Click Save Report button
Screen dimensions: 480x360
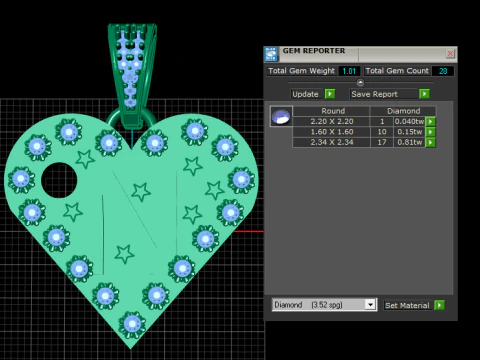pos(383,94)
